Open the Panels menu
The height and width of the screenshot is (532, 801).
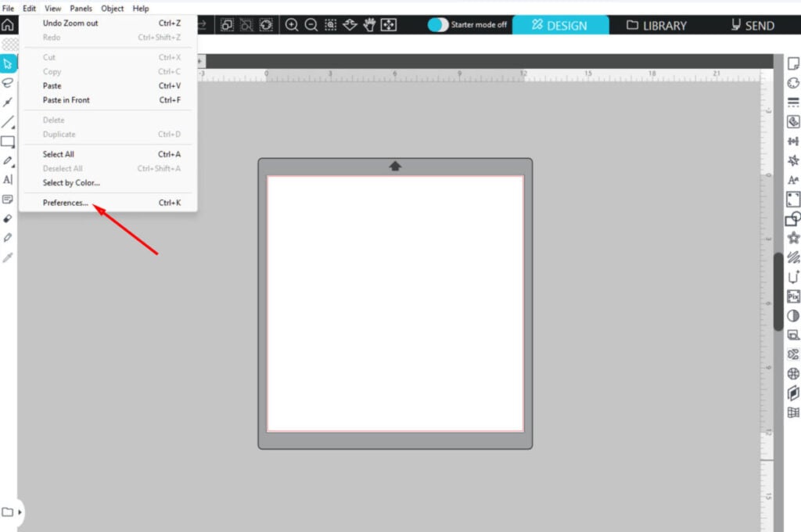tap(81, 9)
